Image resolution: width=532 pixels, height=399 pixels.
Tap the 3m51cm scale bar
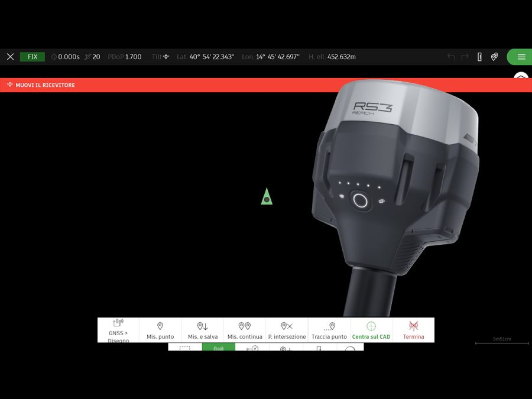tap(502, 341)
